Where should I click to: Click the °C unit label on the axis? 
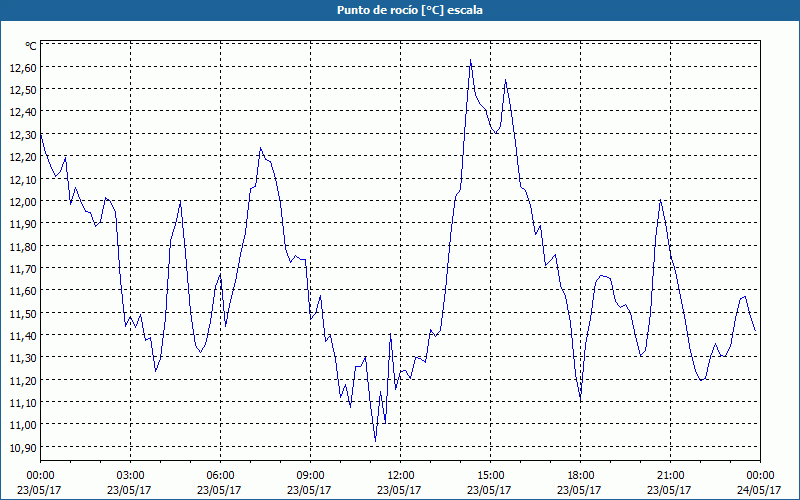coord(31,46)
